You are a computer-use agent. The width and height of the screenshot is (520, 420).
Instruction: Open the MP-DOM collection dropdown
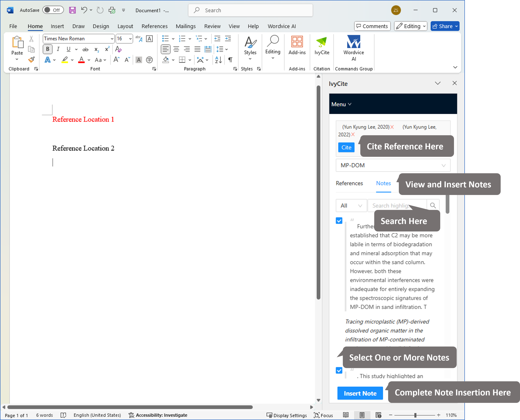point(393,165)
